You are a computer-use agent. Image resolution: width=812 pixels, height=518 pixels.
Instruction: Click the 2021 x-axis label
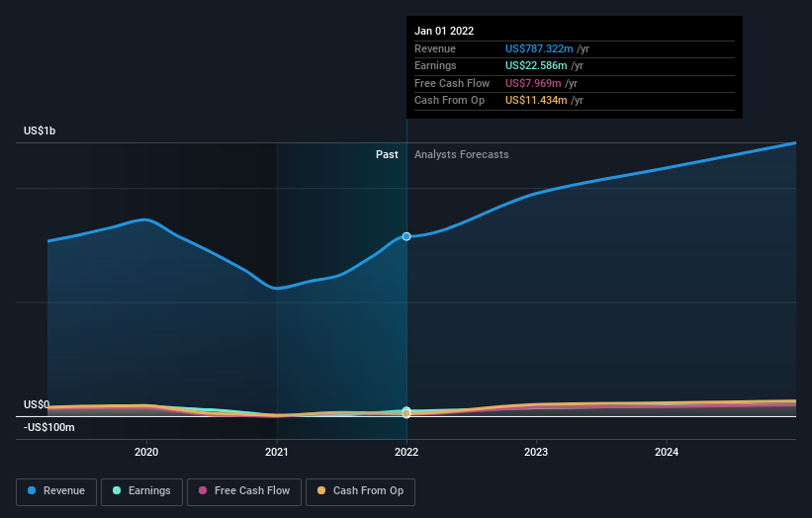point(277,452)
